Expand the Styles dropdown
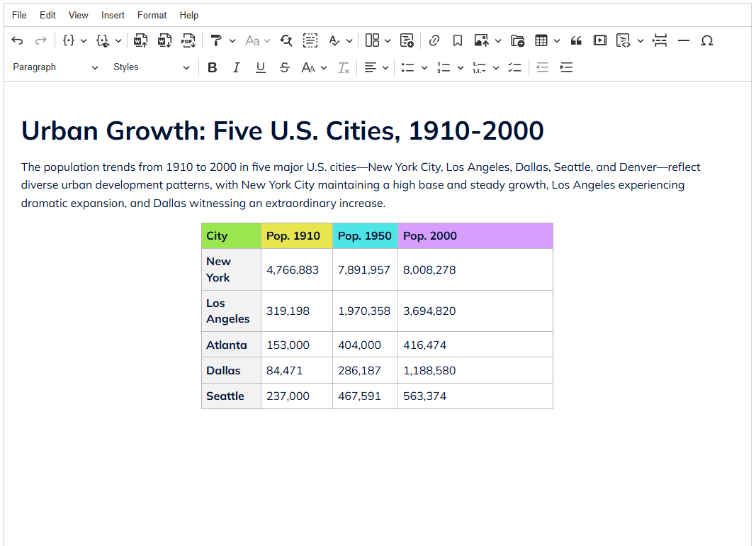 pos(151,67)
